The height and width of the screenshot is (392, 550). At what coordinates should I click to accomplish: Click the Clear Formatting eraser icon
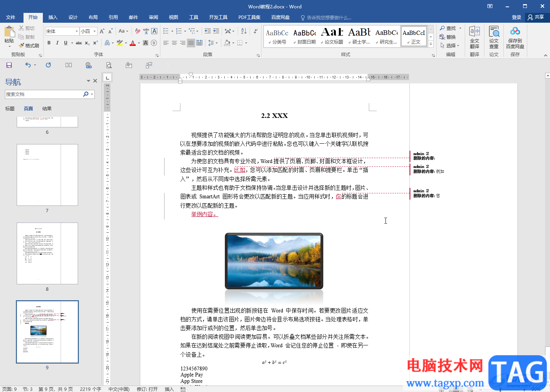pyautogui.click(x=138, y=31)
